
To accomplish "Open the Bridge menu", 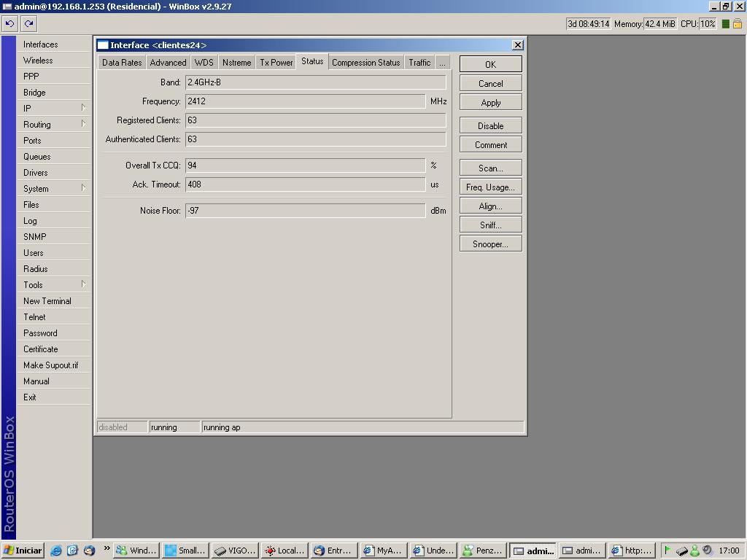I will 54,93.
